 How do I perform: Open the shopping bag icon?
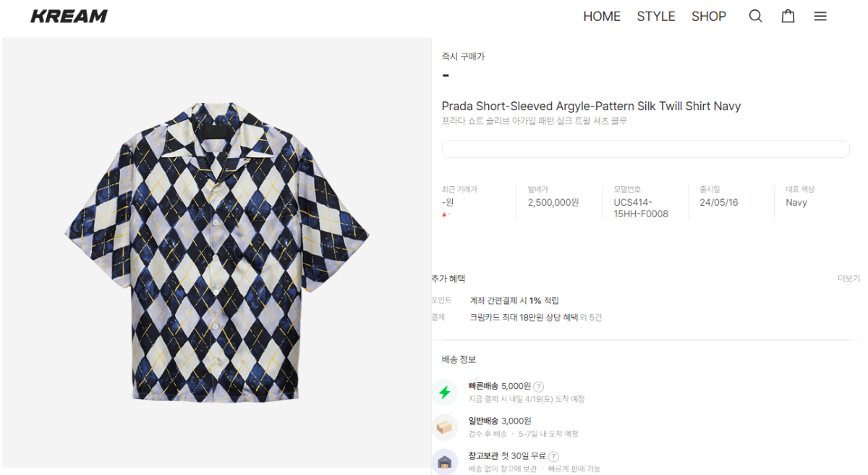(788, 16)
